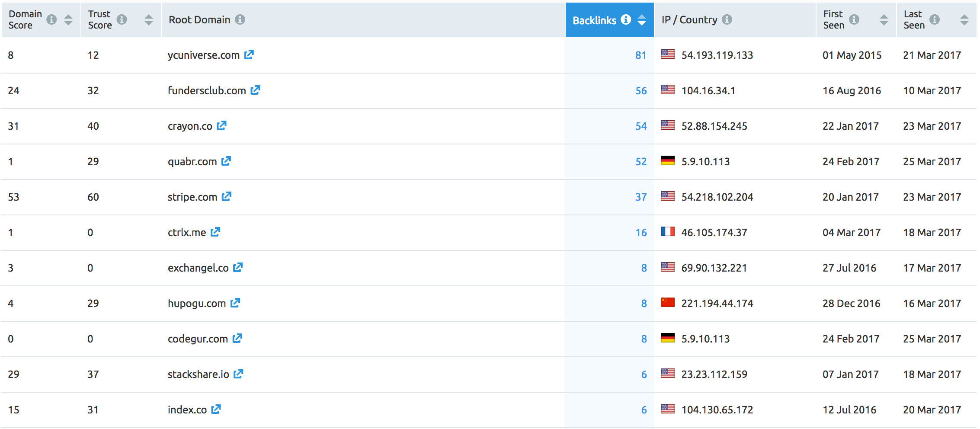Open hupogu.com external link icon
Image resolution: width=980 pixels, height=429 pixels.
click(235, 303)
